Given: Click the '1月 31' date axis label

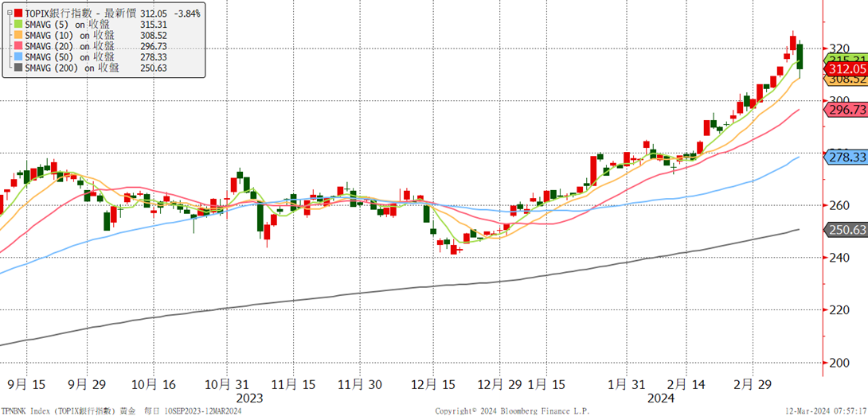Looking at the screenshot, I should (625, 383).
